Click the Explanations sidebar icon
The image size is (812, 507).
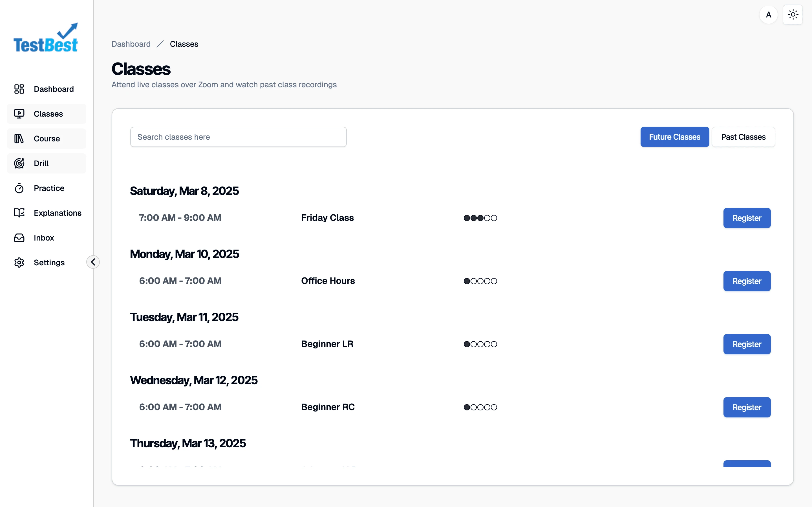click(19, 213)
